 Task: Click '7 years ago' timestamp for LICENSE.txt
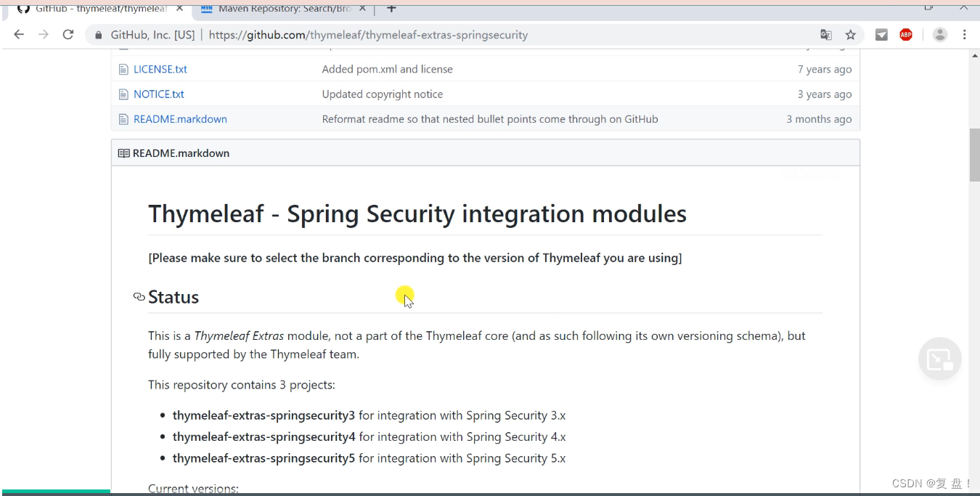(x=825, y=69)
